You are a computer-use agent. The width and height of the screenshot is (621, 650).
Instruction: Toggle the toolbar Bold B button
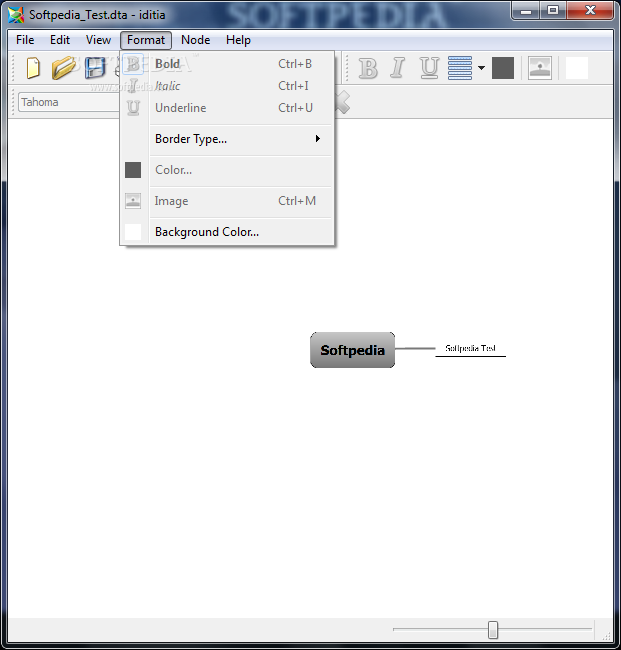(x=368, y=68)
